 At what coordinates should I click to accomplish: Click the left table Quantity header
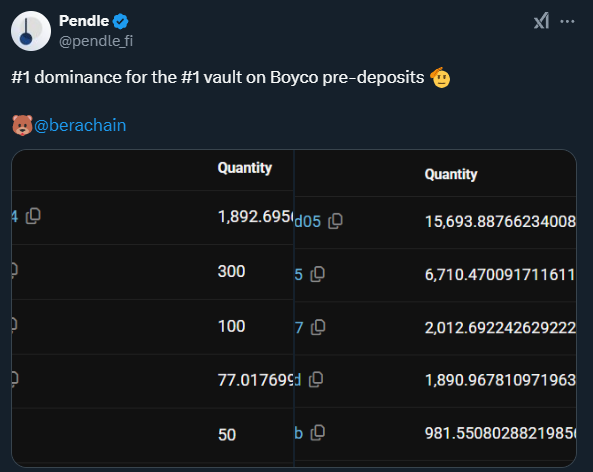click(245, 168)
